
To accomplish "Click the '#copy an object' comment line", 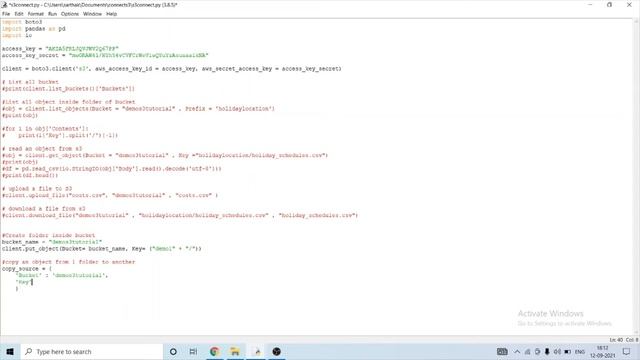I will click(x=68, y=262).
